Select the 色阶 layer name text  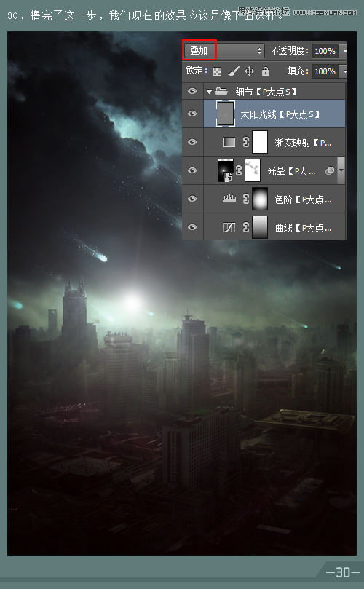pos(303,199)
